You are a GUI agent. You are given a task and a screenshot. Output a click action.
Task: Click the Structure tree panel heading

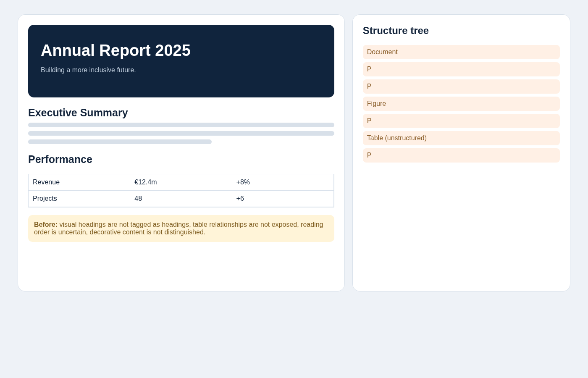396,31
